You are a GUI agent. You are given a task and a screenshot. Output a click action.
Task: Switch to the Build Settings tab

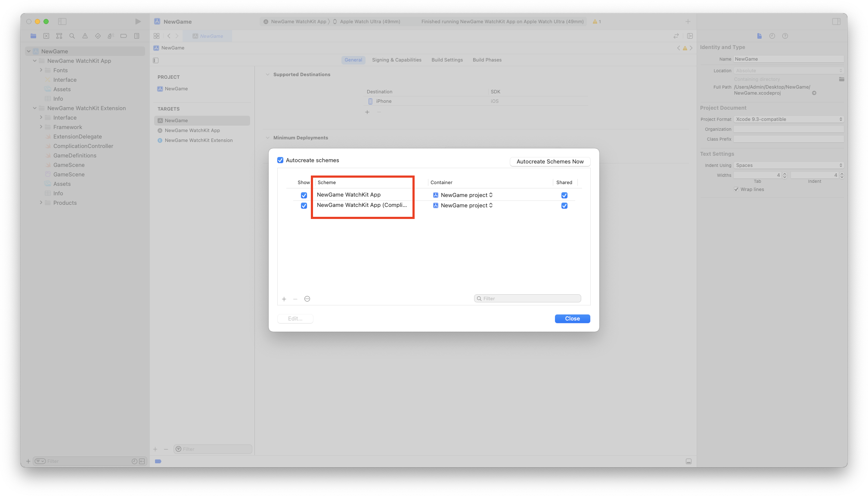(447, 60)
